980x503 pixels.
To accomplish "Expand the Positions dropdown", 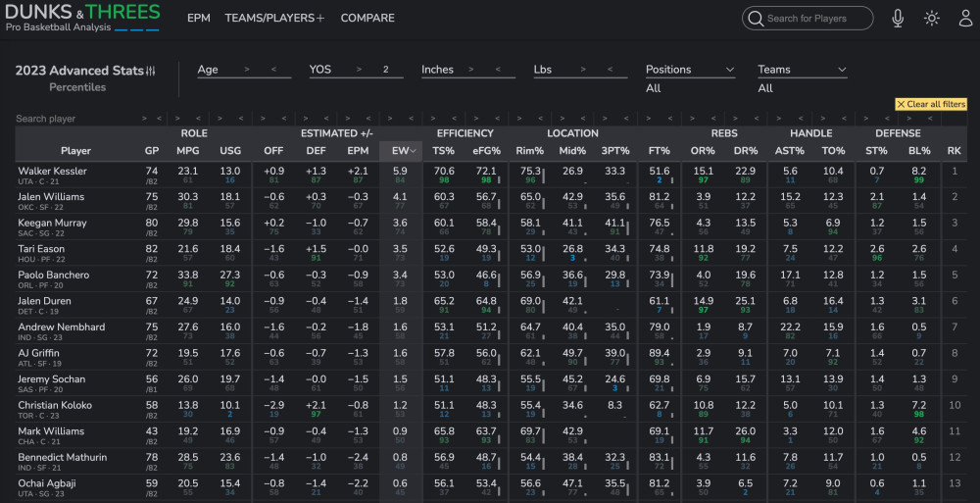I will pyautogui.click(x=729, y=71).
